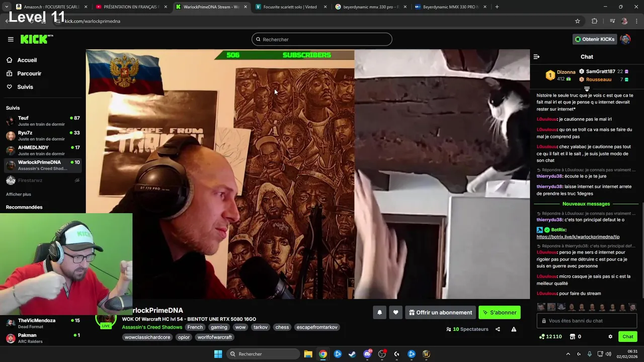Open followed channel Ryu7z
Viewport: 644px width, 362px height.
point(43,136)
